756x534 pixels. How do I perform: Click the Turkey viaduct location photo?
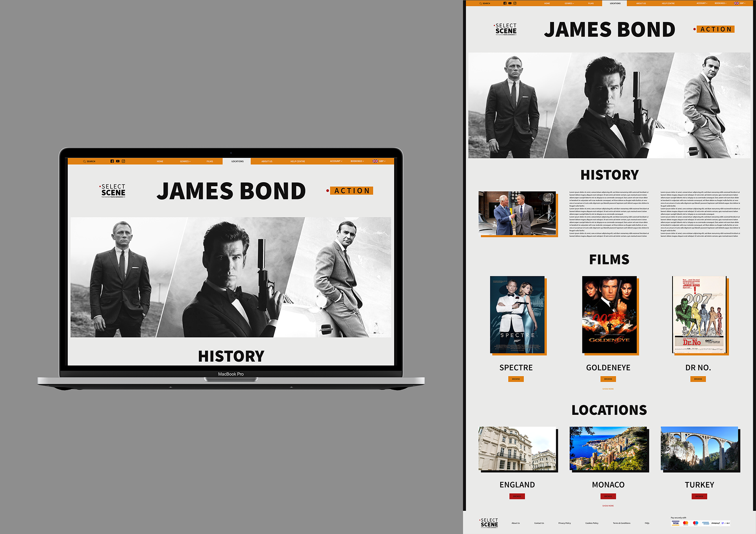699,448
